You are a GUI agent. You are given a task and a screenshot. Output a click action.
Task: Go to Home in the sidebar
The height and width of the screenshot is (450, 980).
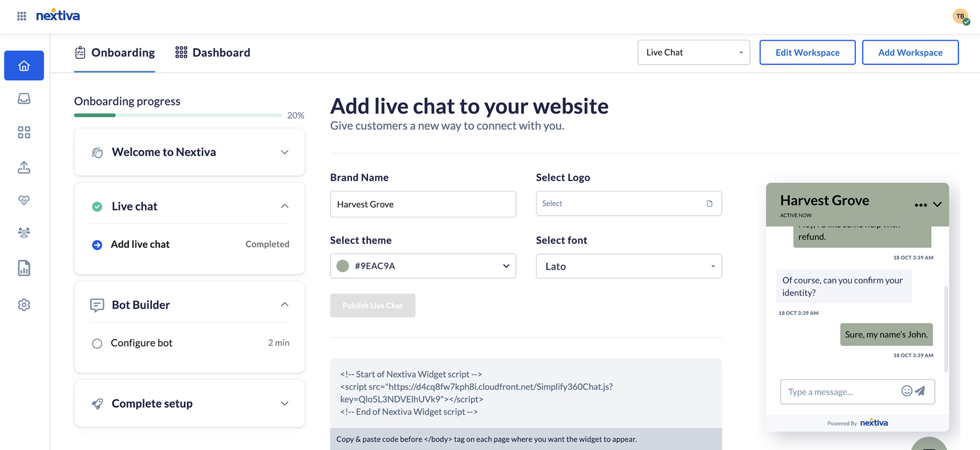(x=24, y=66)
